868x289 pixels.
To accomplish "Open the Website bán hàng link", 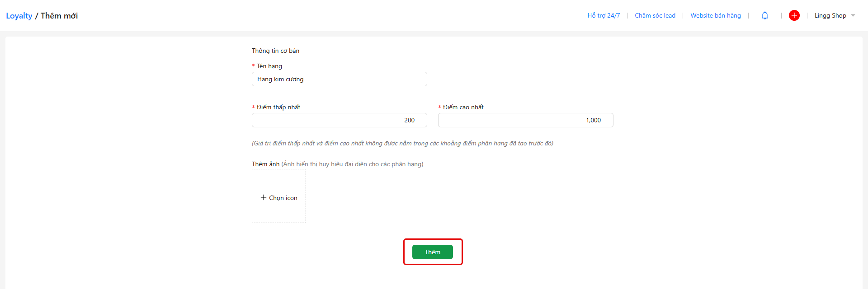I will [715, 15].
